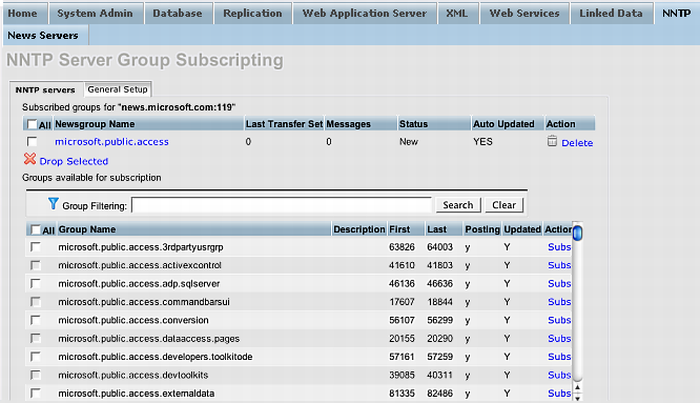Subscribe to microsoft.public.access.externaldata

[559, 393]
